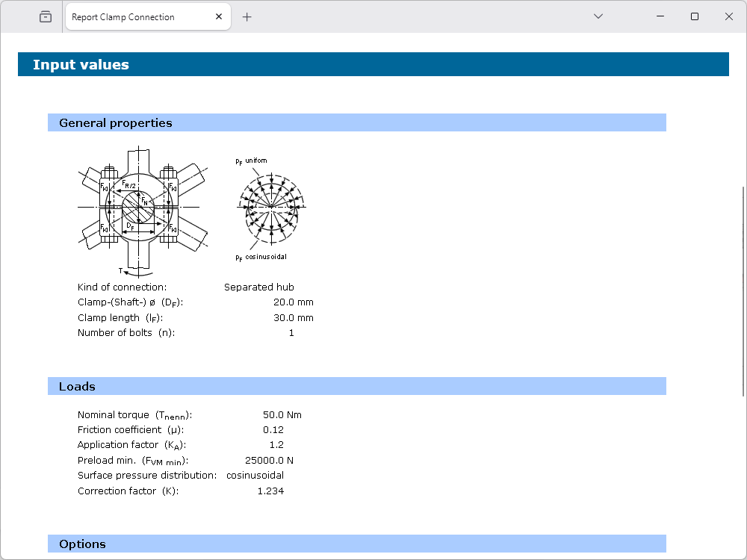Minimize the report window
The image size is (747, 560).
660,16
